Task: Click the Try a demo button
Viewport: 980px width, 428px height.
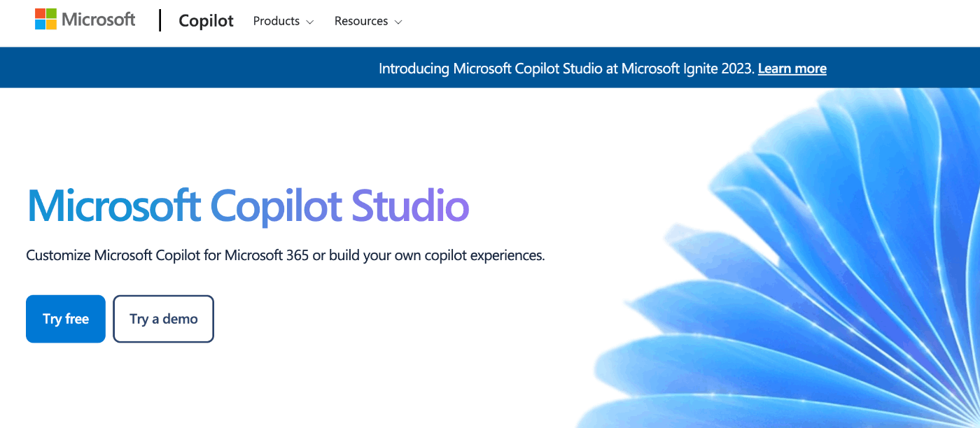Action: (x=164, y=319)
